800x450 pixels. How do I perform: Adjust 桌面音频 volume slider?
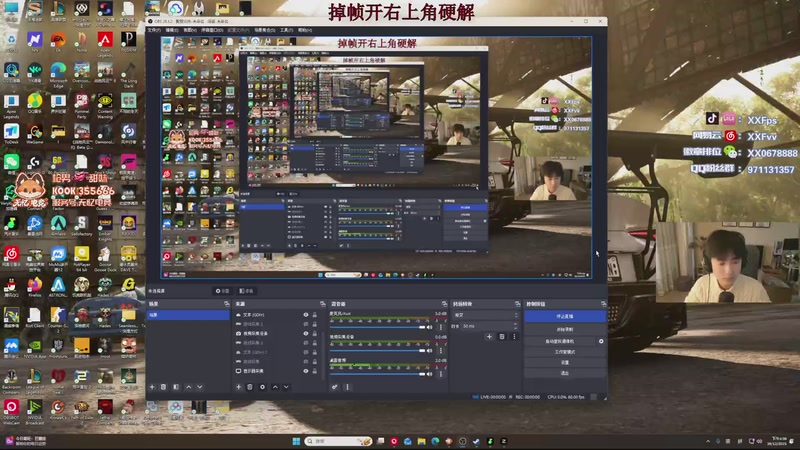(378, 374)
